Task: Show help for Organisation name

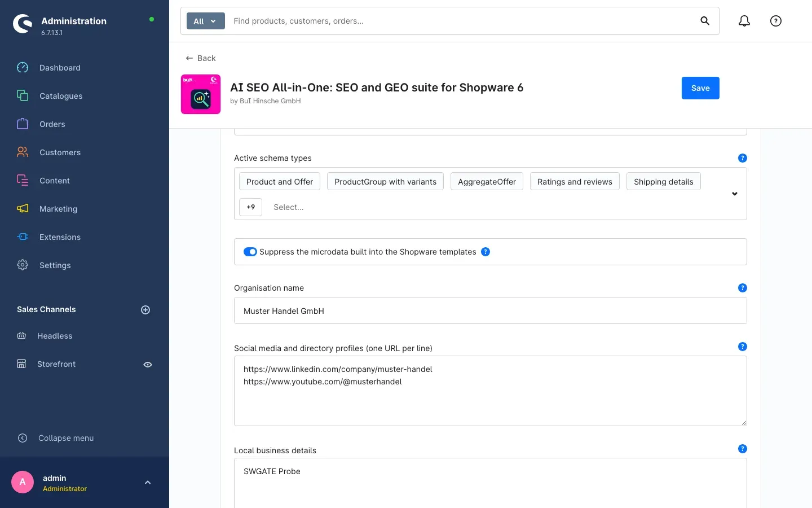Action: click(743, 288)
